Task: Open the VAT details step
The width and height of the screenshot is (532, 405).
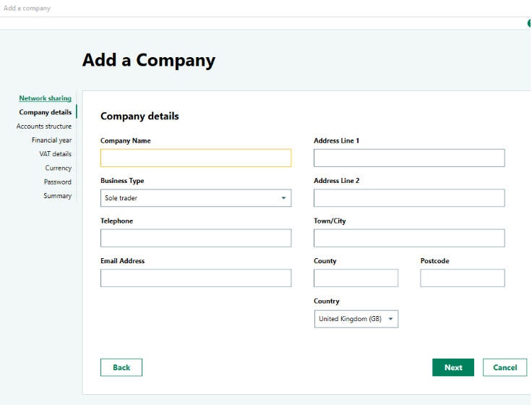Action: [56, 154]
